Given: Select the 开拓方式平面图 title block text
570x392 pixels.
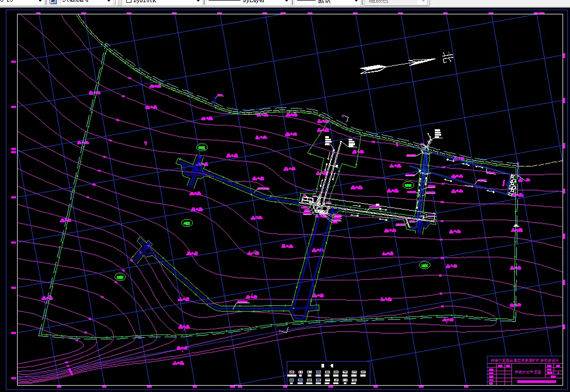Looking at the screenshot, I should 528,372.
